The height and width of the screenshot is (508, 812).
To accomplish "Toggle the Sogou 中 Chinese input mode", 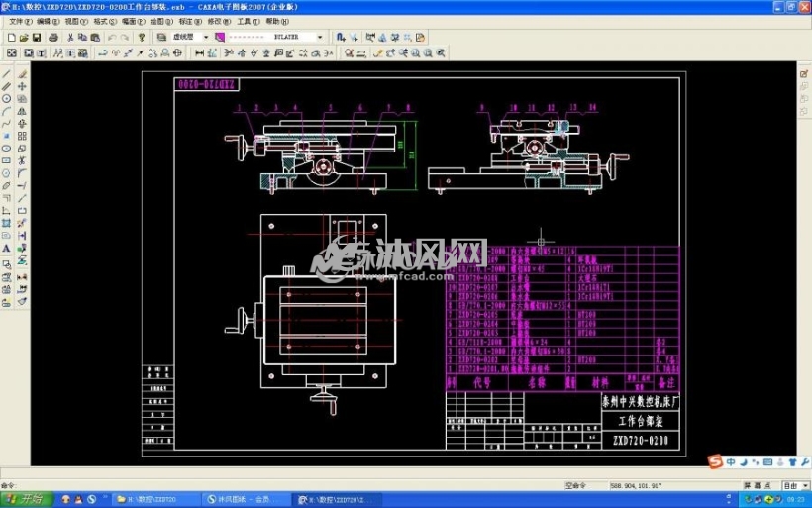I will pyautogui.click(x=731, y=461).
